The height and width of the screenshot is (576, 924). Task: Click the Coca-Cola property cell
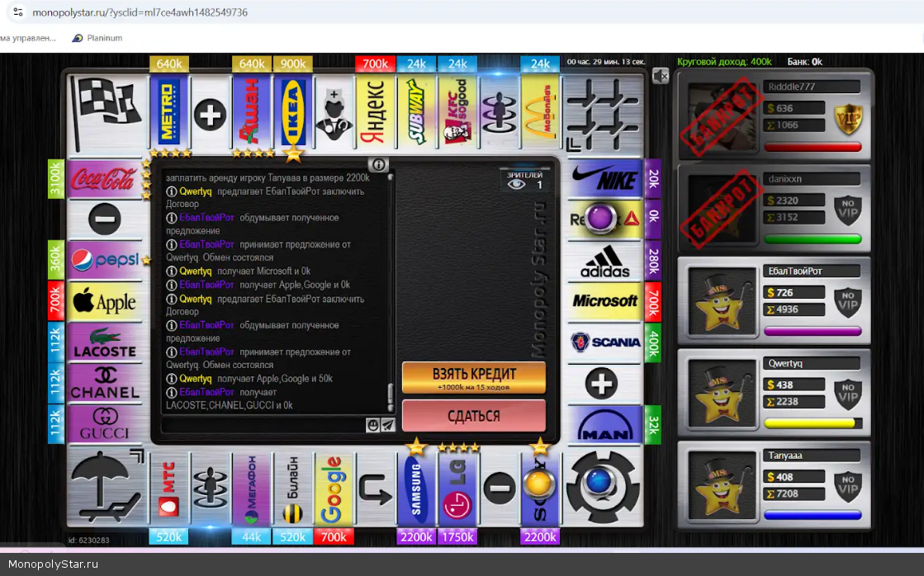(104, 178)
